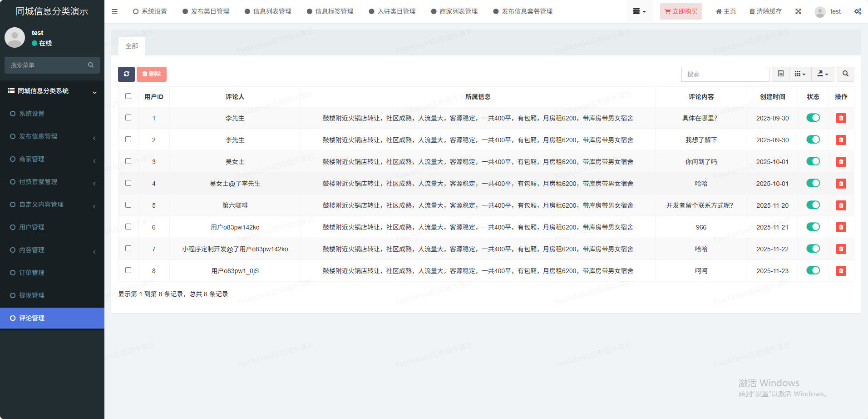Open the settings gears icon at top right

858,11
